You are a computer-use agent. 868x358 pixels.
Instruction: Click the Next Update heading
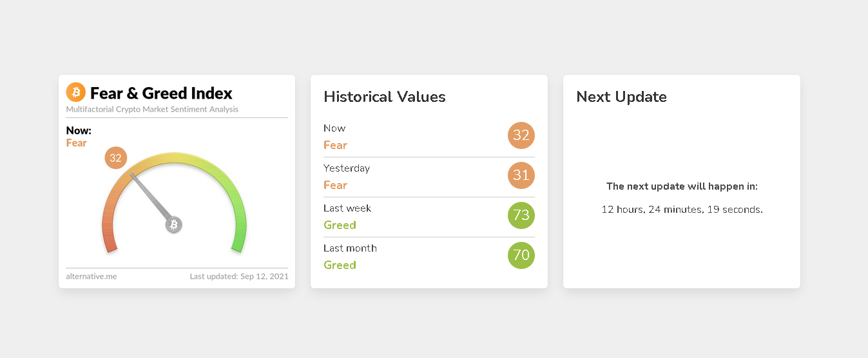[621, 97]
